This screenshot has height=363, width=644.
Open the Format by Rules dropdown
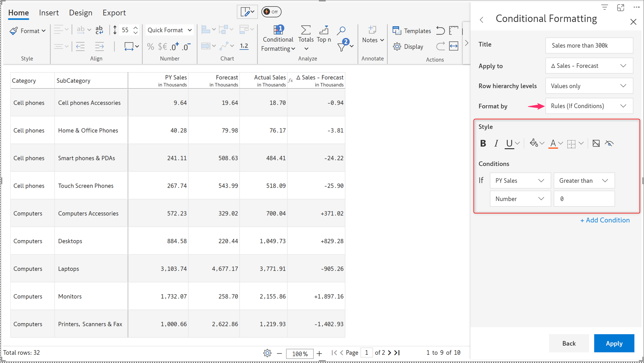[x=589, y=106]
